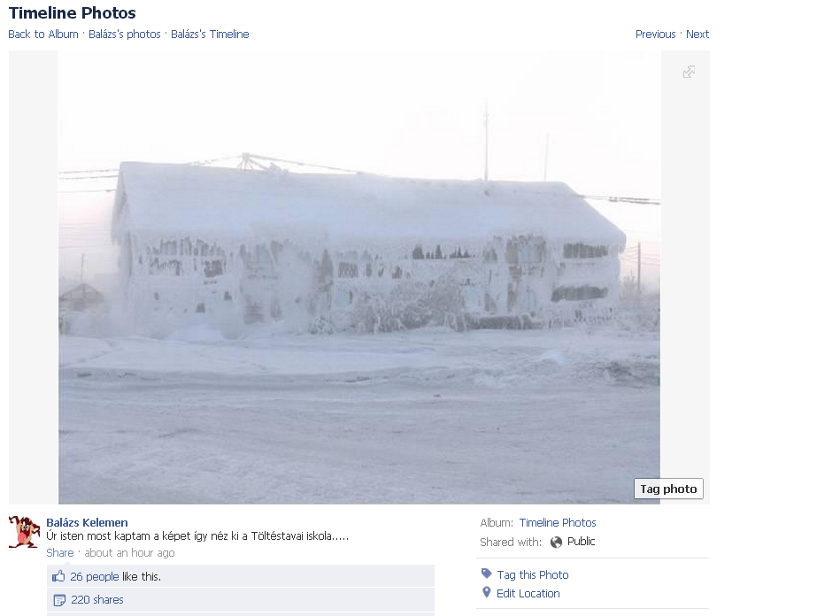
Task: Open Balázs Kelemen's profile name link
Action: tap(87, 522)
